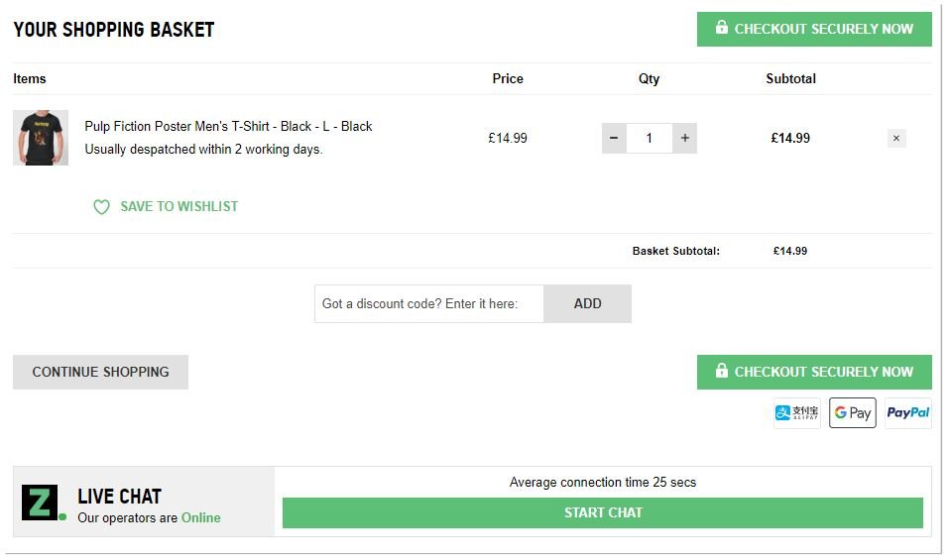Click the top Checkout Securely Now button
This screenshot has height=560, width=949.
click(x=814, y=29)
